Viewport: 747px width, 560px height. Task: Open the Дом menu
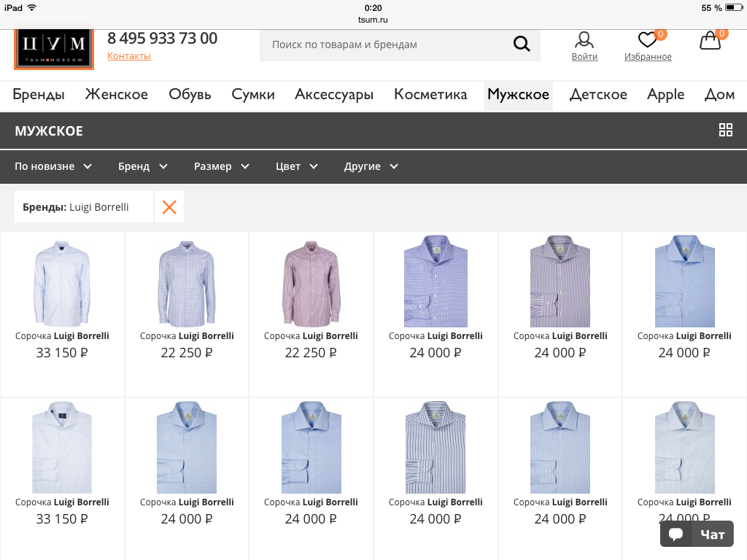719,94
